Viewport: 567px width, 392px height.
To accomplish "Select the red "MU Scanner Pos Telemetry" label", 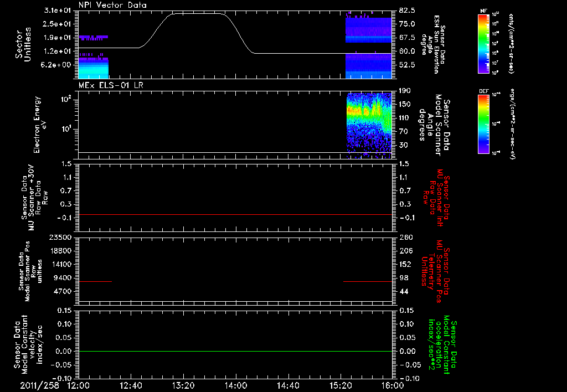I will (435, 271).
